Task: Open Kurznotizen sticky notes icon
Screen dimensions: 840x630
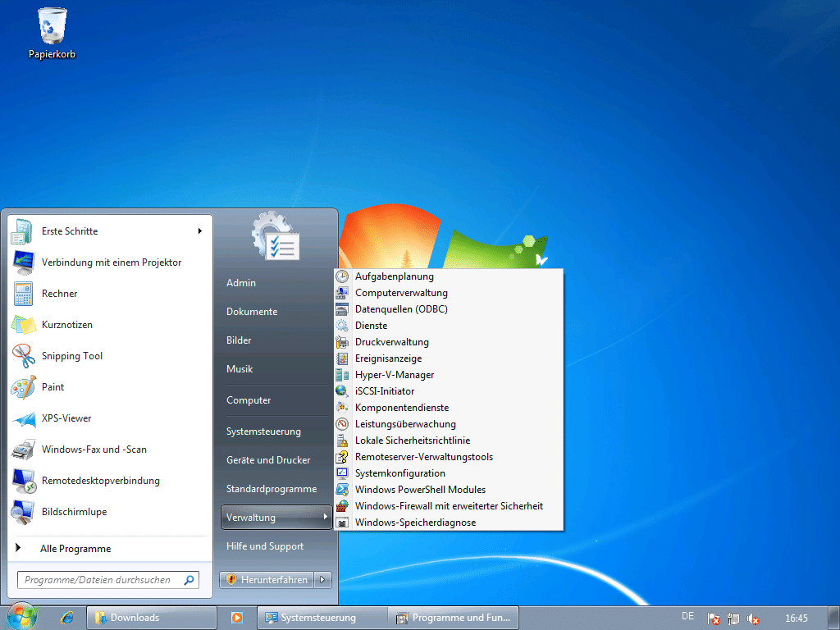Action: (22, 325)
